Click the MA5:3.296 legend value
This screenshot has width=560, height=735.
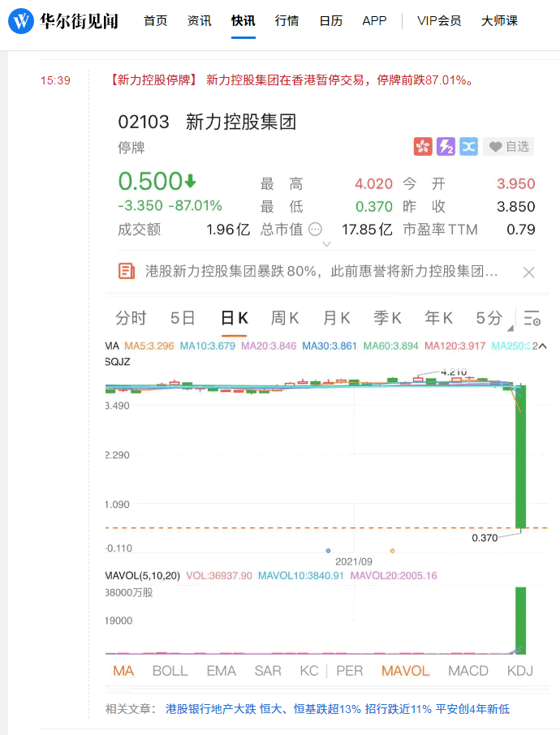(x=149, y=346)
